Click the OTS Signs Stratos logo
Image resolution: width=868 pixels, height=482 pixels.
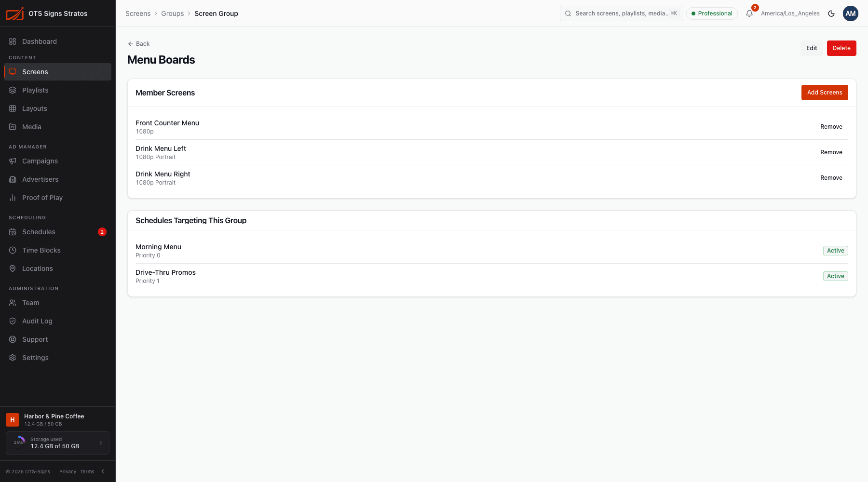click(14, 13)
